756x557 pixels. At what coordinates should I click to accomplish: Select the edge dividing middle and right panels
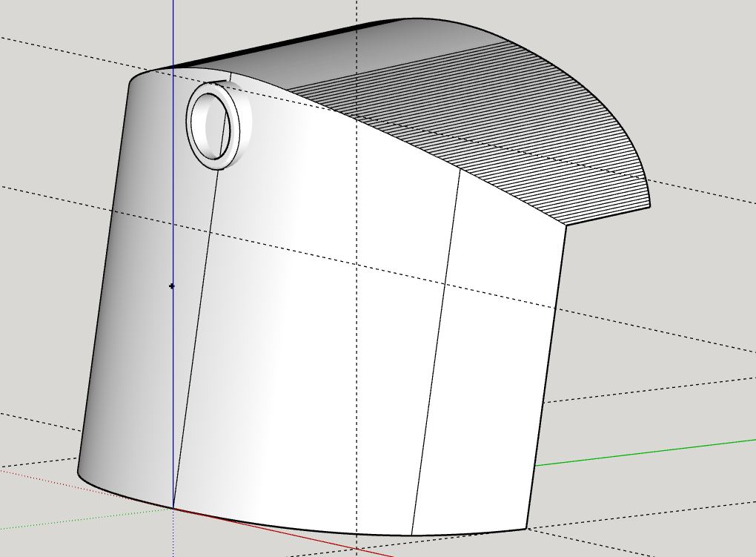(437, 349)
